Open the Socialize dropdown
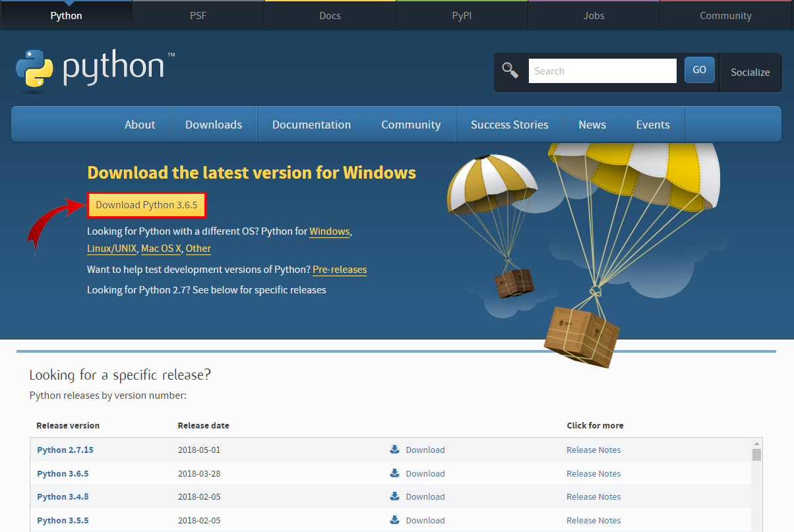This screenshot has height=532, width=794. [x=750, y=72]
